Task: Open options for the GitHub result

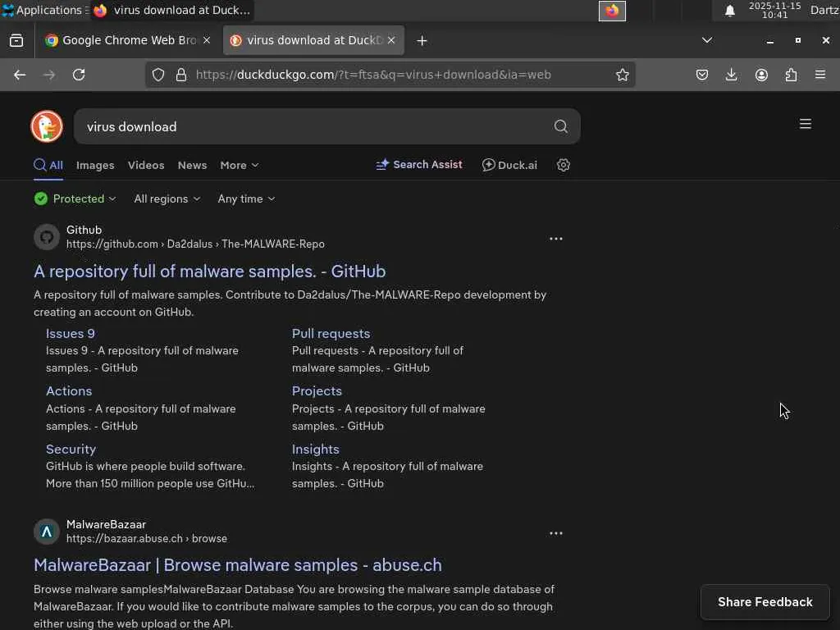Action: 556,239
